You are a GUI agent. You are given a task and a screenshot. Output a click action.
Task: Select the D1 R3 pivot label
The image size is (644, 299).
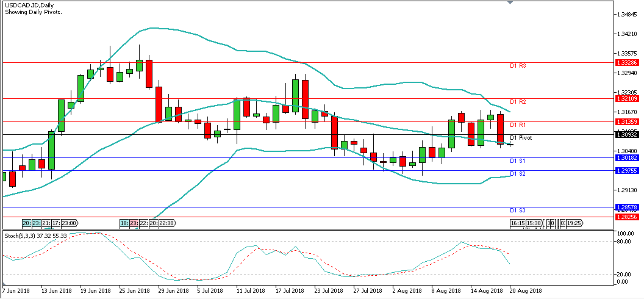click(x=518, y=66)
